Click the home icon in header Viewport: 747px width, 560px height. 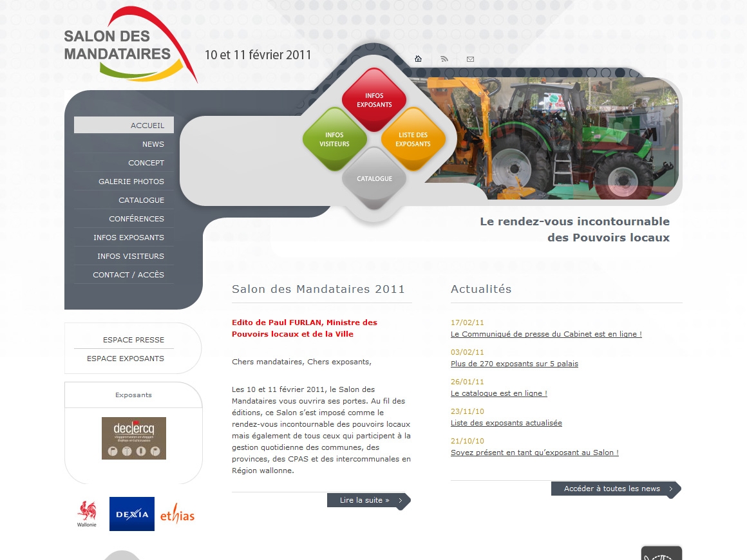pyautogui.click(x=418, y=59)
